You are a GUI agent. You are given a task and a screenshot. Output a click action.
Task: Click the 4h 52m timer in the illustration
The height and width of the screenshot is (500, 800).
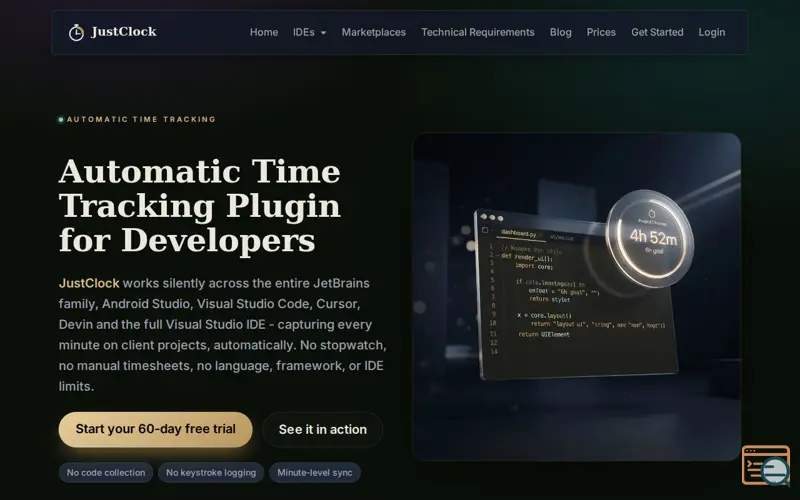(653, 237)
